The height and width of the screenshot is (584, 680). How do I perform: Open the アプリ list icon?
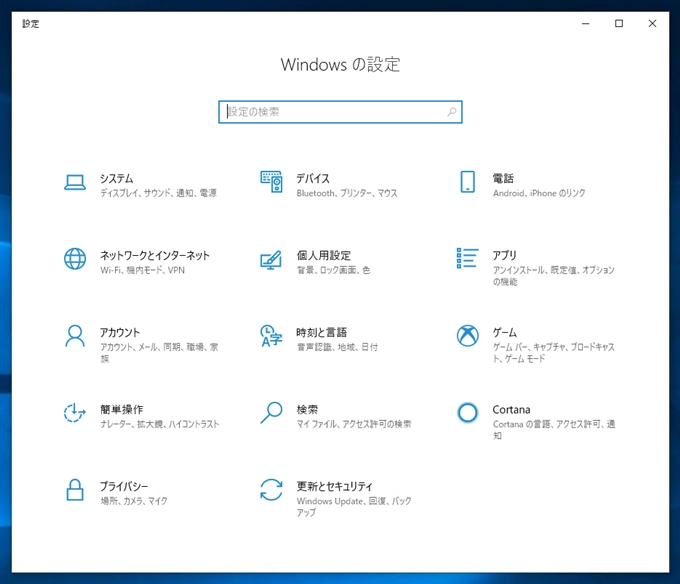(468, 258)
